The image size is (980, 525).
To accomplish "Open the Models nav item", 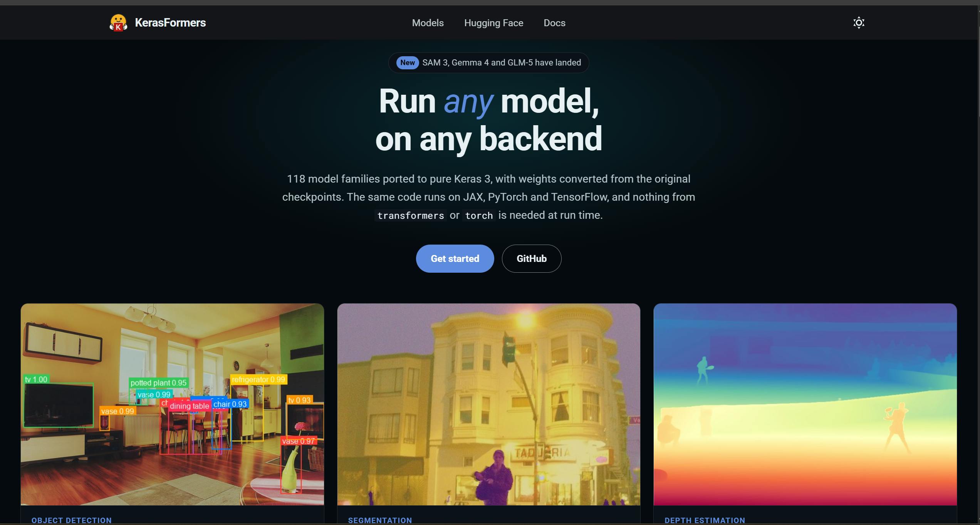I will (x=428, y=23).
